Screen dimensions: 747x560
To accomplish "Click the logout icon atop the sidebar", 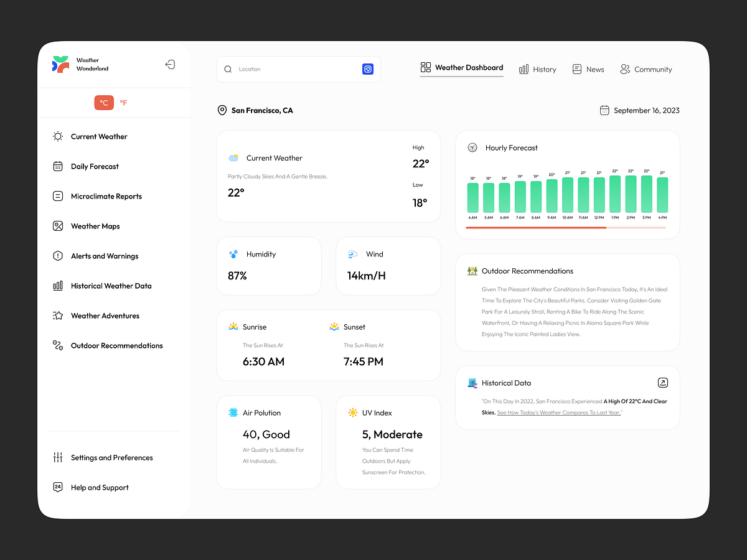I will coord(170,64).
